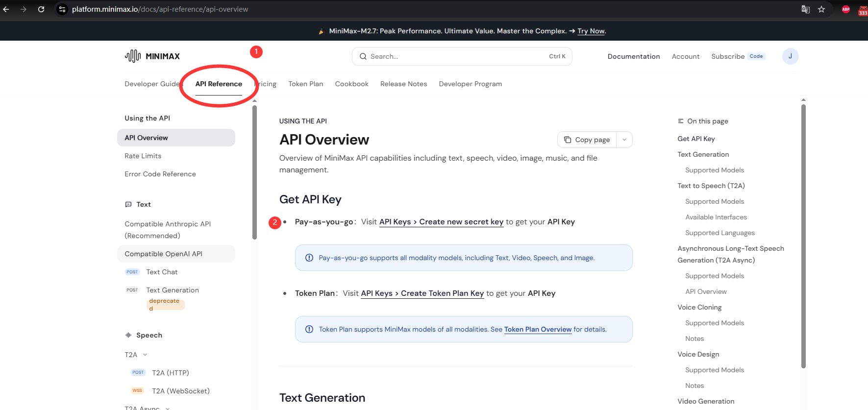Jump to Asynchronous Long-Text Speech Generation outline entry
Screen dimensions: 868x410
tap(731, 254)
